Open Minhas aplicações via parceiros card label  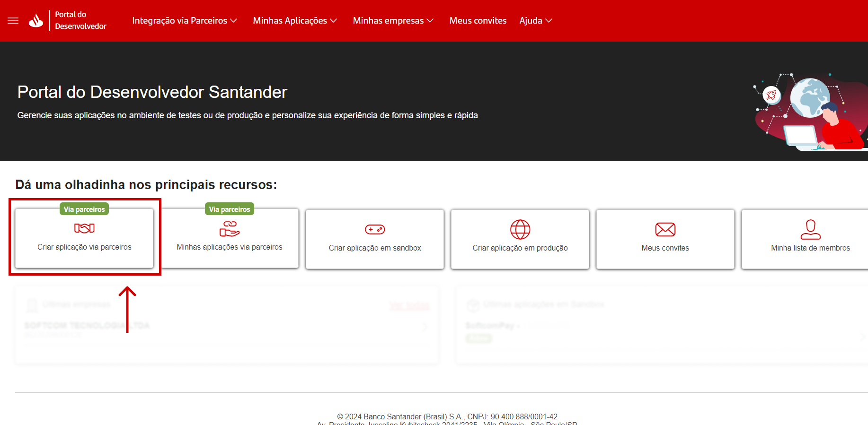tap(230, 247)
